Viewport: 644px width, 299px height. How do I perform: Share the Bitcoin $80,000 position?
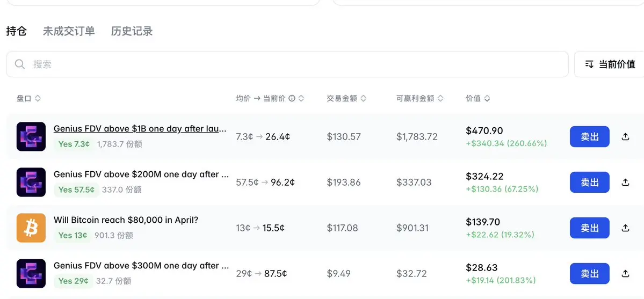pyautogui.click(x=625, y=228)
